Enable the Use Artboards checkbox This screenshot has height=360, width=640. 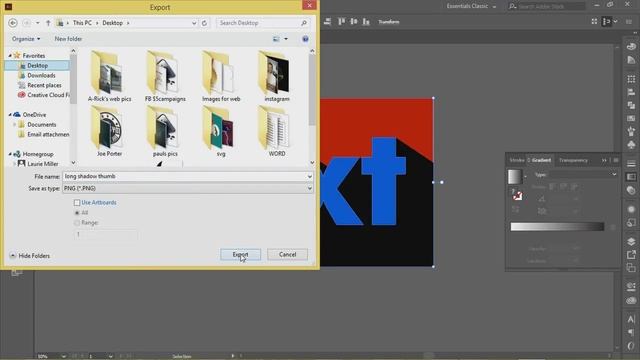click(x=77, y=202)
